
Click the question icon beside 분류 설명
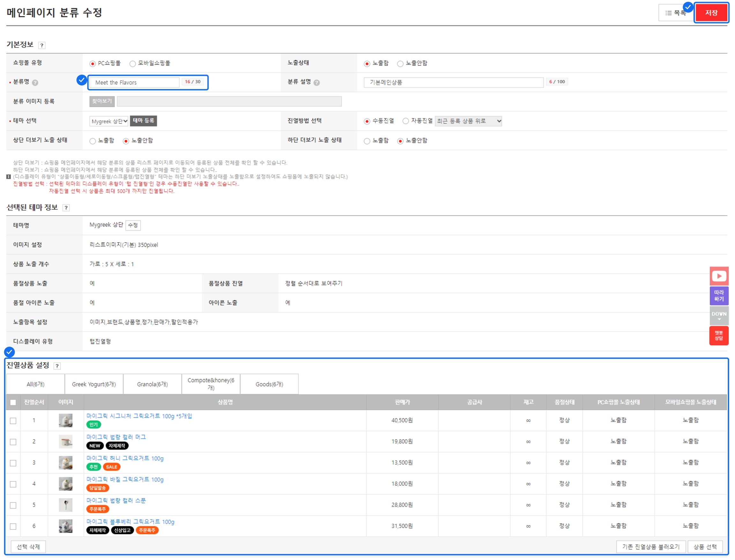pyautogui.click(x=316, y=83)
